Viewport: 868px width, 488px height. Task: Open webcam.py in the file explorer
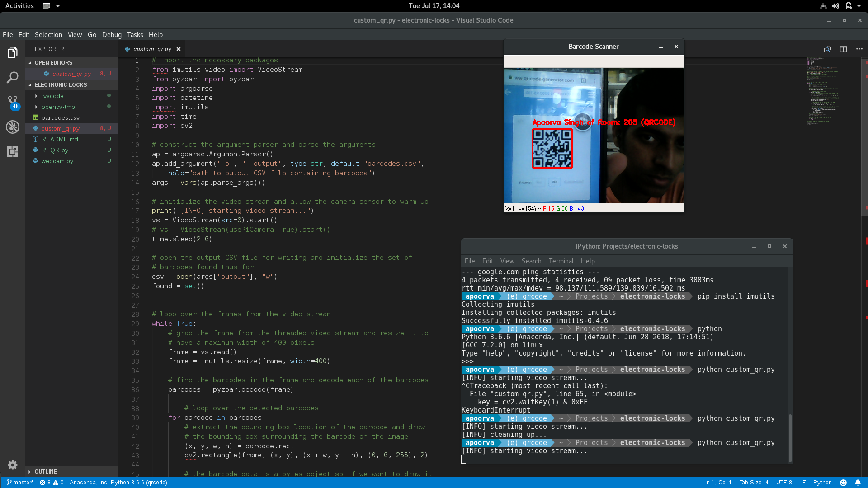[57, 161]
